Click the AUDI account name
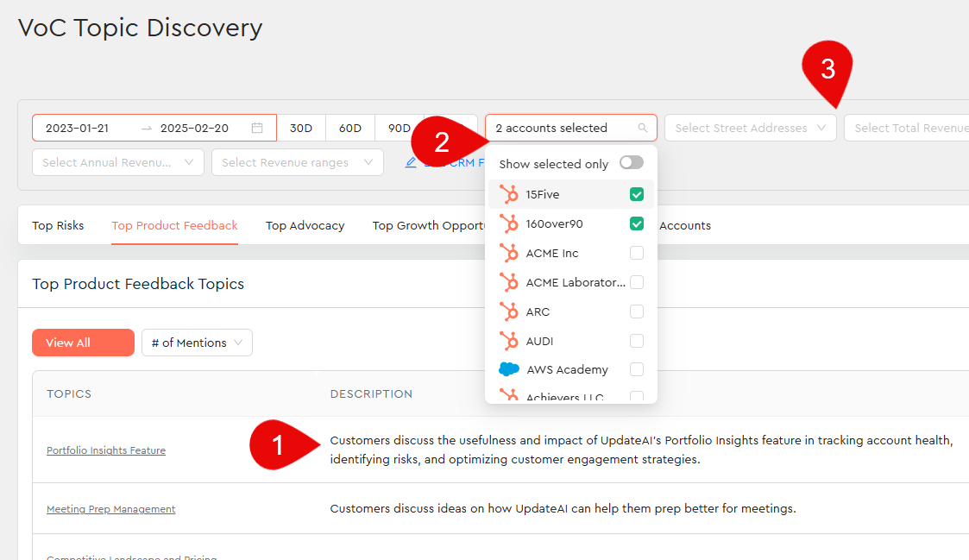The width and height of the screenshot is (969, 560). (539, 341)
